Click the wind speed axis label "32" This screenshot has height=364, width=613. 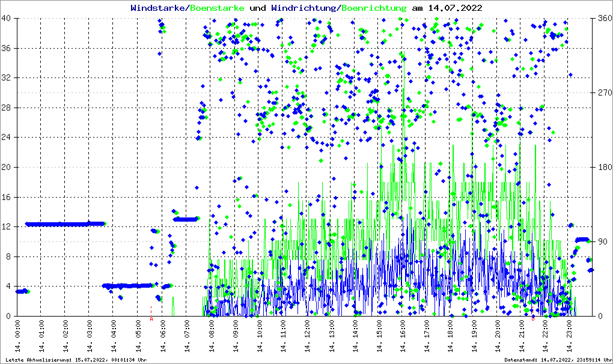tap(6, 77)
